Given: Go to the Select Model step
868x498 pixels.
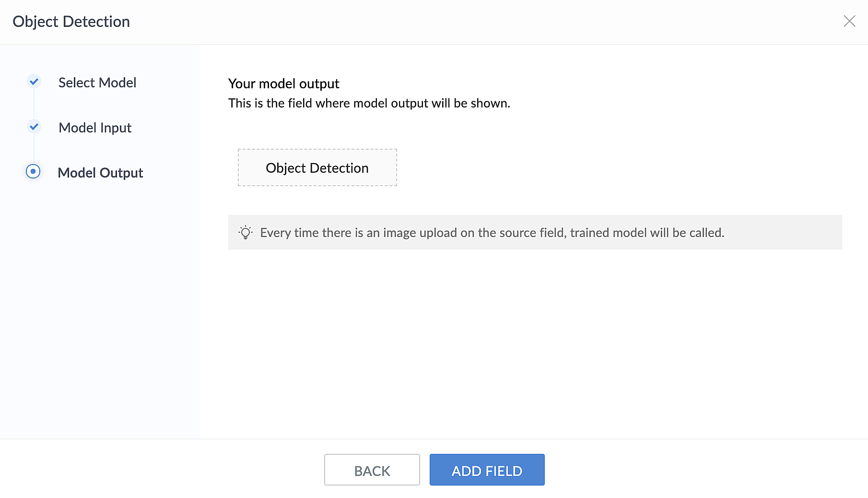Looking at the screenshot, I should pos(97,83).
